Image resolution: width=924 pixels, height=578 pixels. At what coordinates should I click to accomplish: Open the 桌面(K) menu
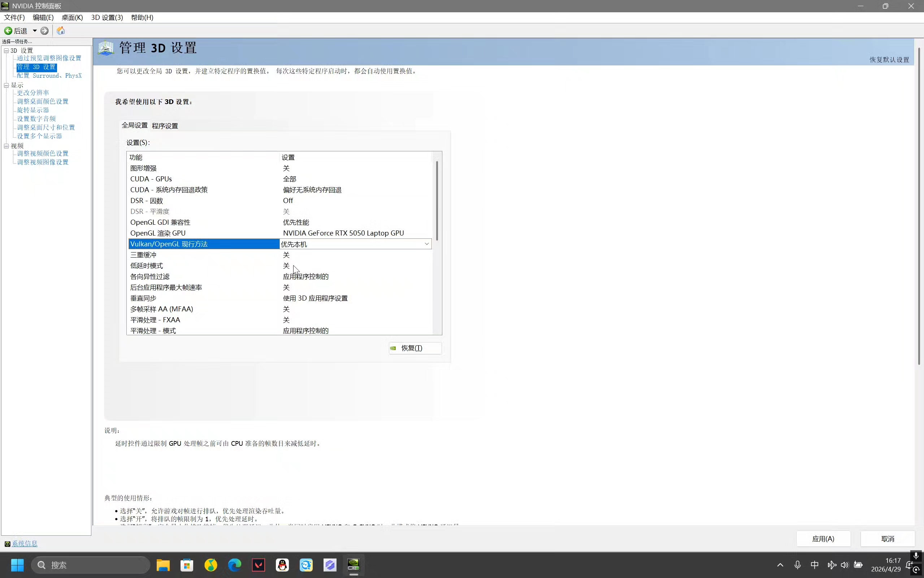click(72, 18)
